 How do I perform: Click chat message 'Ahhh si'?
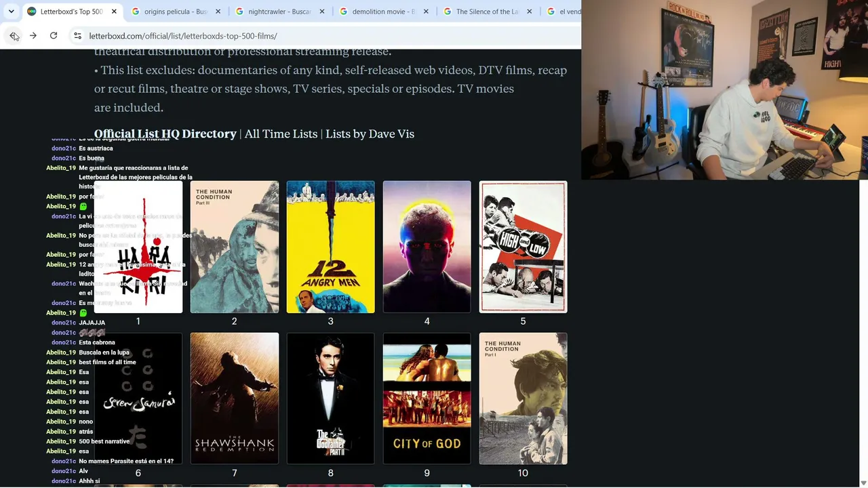89,481
